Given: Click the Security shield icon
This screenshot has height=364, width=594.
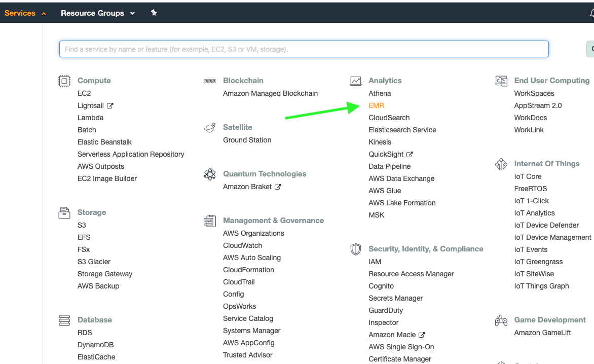Looking at the screenshot, I should (x=356, y=249).
